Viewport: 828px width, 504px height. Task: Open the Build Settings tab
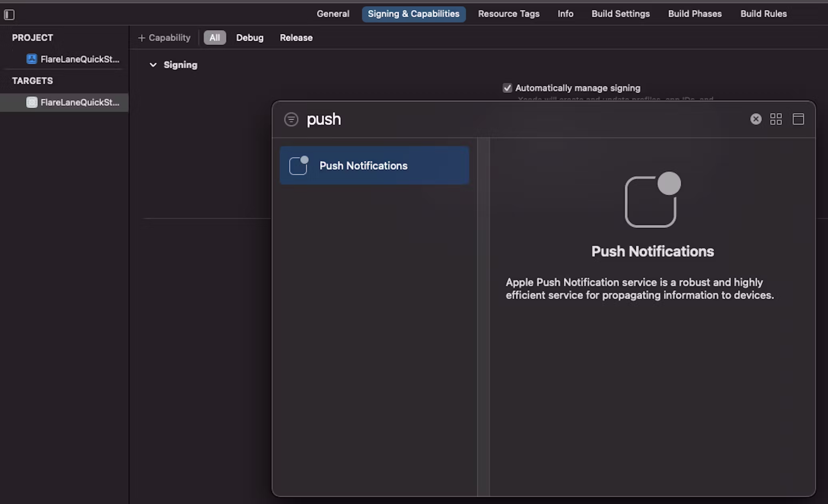coord(620,14)
